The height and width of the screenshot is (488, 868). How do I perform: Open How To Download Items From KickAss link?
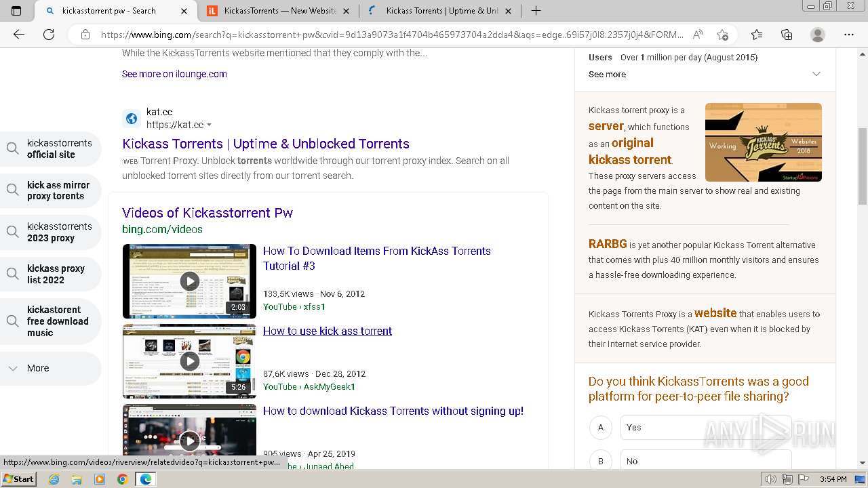[377, 258]
